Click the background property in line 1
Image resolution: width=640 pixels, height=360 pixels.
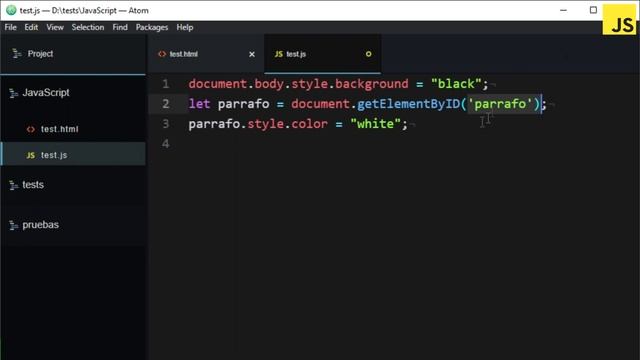pyautogui.click(x=371, y=84)
